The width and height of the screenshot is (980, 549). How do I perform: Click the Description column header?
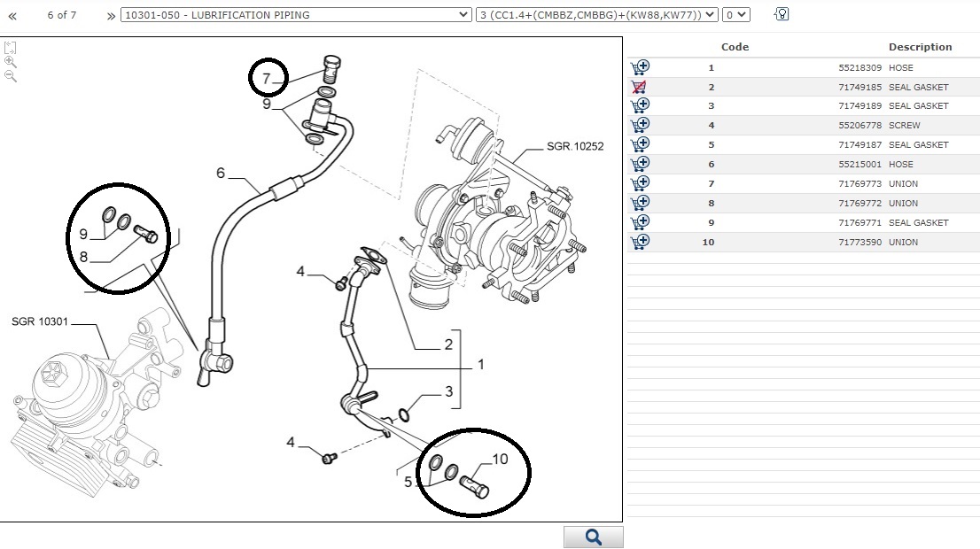(x=920, y=47)
